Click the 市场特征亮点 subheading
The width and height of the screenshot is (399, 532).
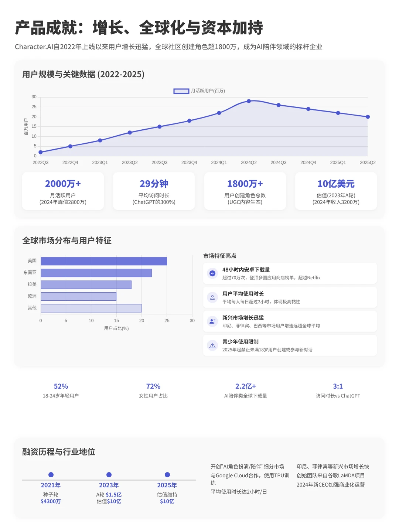pyautogui.click(x=220, y=256)
